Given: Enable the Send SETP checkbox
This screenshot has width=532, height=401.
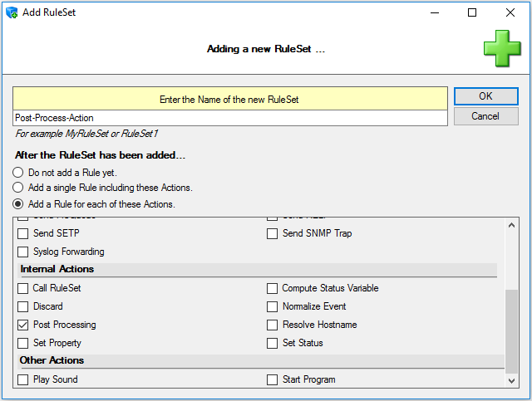Looking at the screenshot, I should click(x=23, y=233).
